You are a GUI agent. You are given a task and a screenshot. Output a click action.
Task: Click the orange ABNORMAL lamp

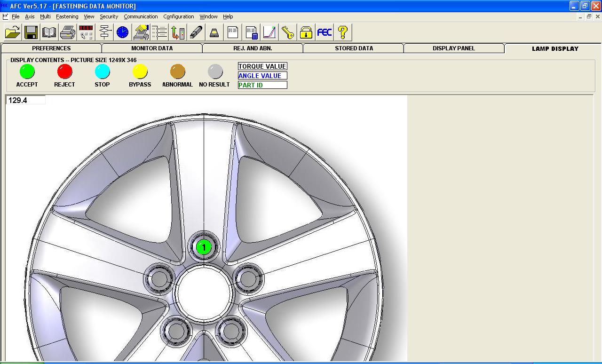(x=178, y=71)
